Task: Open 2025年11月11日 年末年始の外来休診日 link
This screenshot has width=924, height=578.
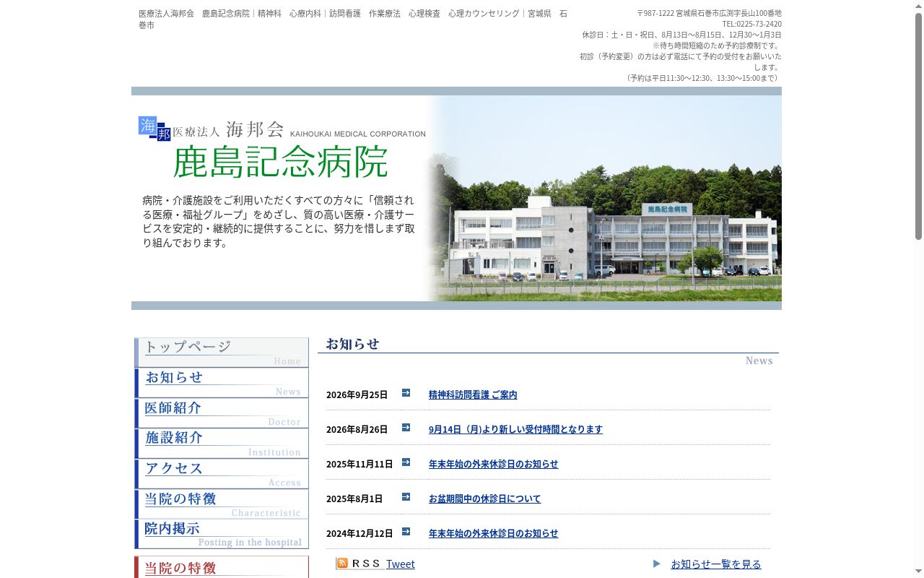Action: [493, 464]
